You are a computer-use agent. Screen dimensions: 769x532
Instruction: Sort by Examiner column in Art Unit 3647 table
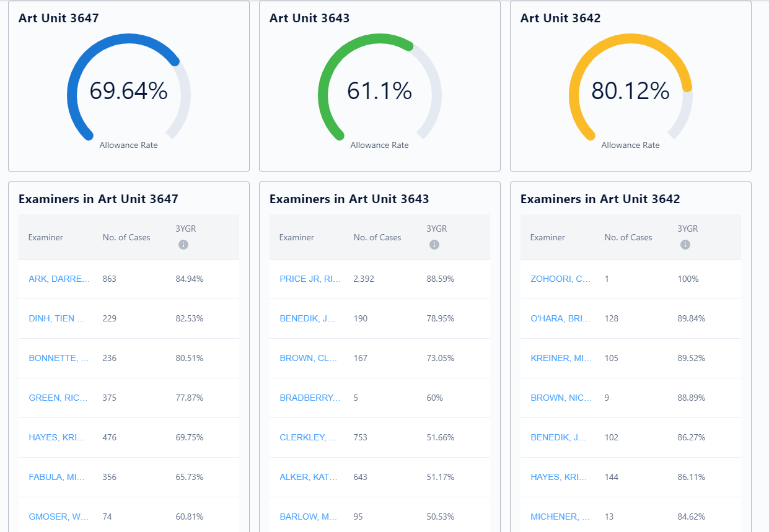point(46,237)
